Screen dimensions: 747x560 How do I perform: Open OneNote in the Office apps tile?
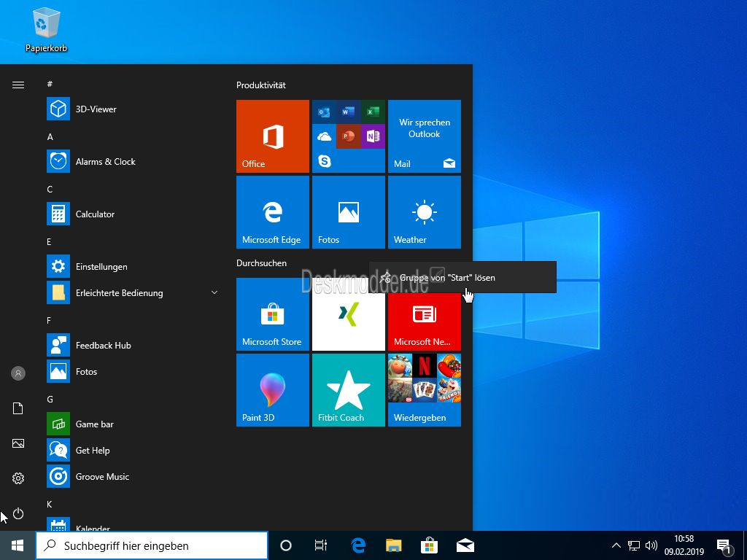(373, 136)
